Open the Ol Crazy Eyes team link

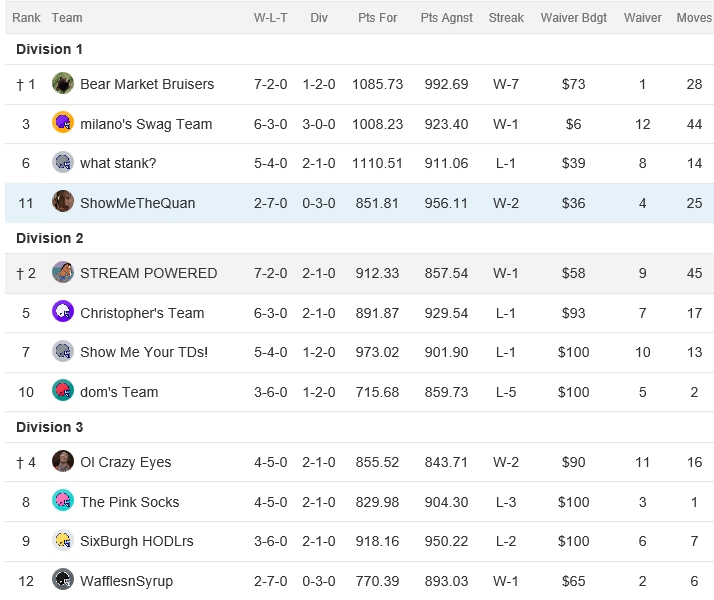point(126,462)
